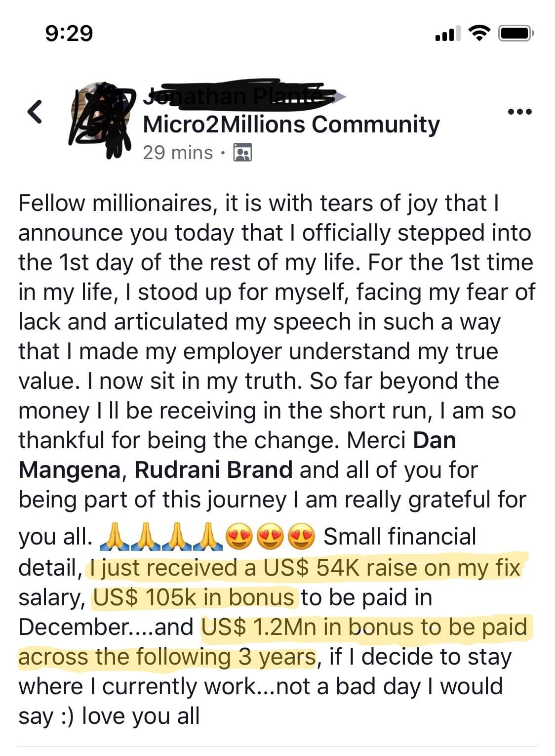The image size is (555, 756).
Task: Open Rudrani Brand's tagged profile
Action: [x=213, y=470]
